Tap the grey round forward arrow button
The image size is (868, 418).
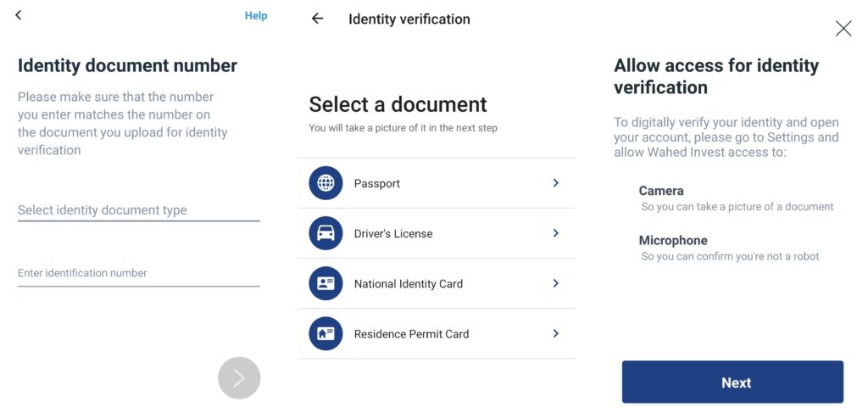239,378
